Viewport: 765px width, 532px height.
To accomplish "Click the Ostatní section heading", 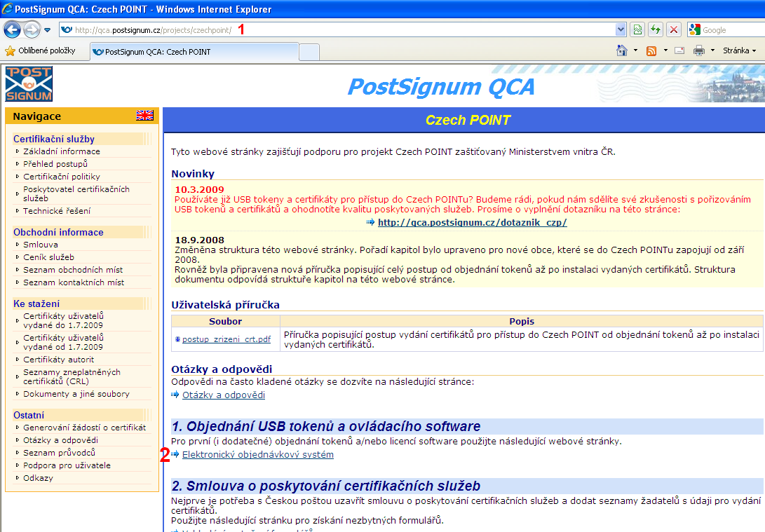I will (28, 415).
